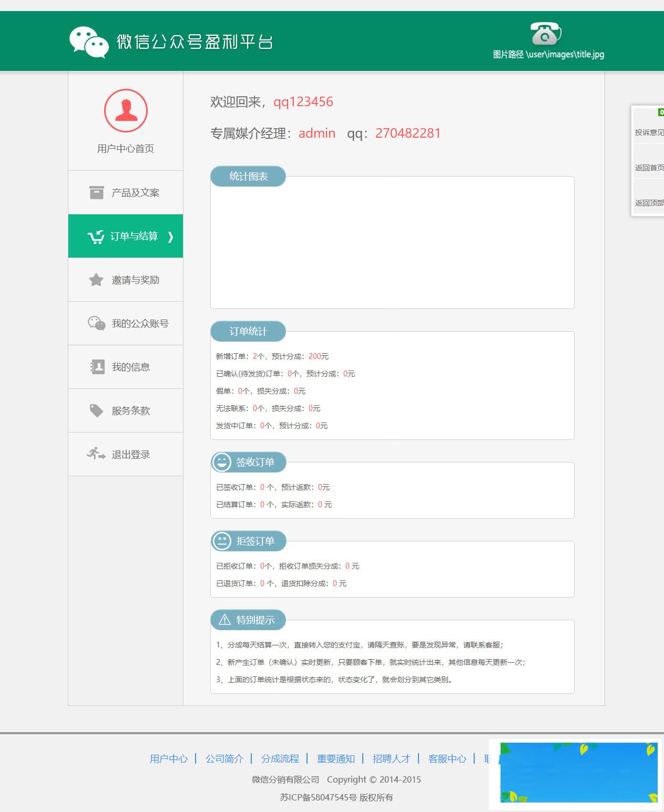Image resolution: width=664 pixels, height=812 pixels.
Task: Click the running figure icon beside 退出登录
Action: pos(95,454)
